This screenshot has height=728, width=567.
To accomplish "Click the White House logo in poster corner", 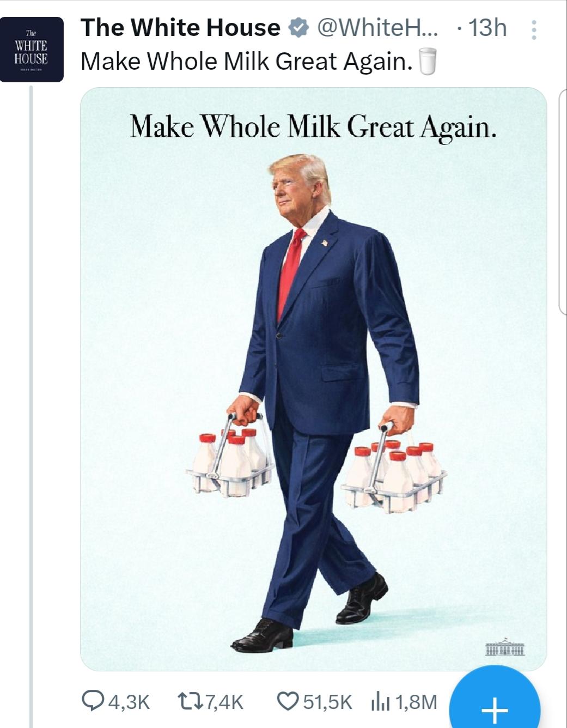I will pyautogui.click(x=505, y=647).
